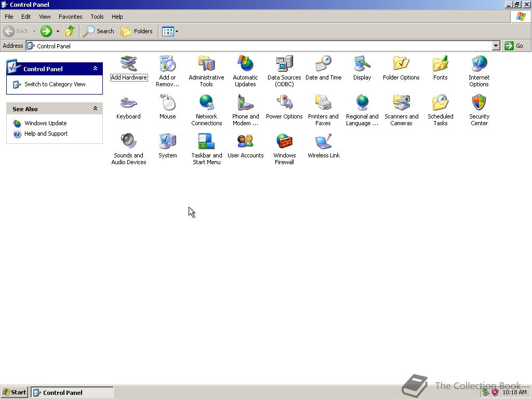Open the Wireless Link applet
This screenshot has height=399, width=532.
[x=323, y=146]
